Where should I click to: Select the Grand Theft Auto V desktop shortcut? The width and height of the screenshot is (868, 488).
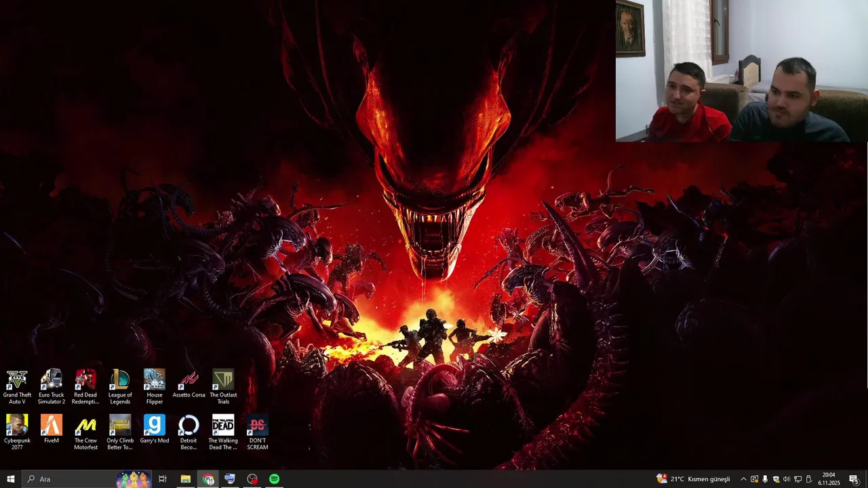[x=17, y=387]
